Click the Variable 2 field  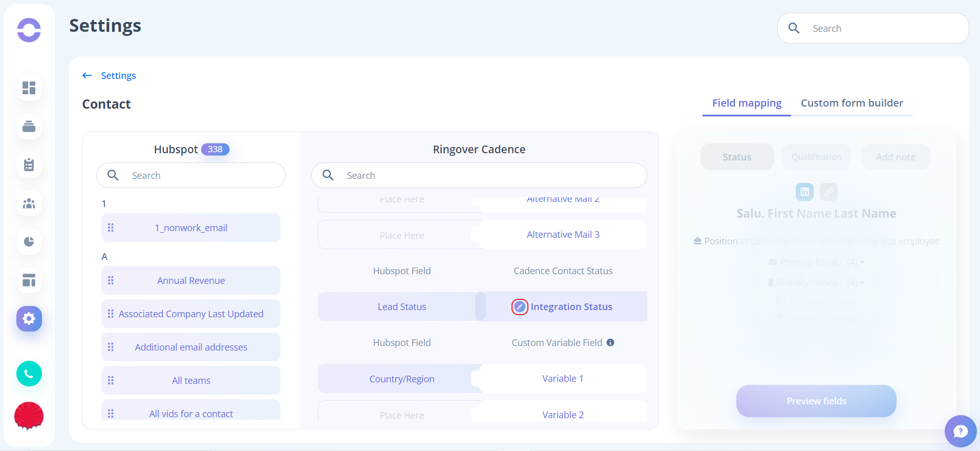(x=563, y=412)
